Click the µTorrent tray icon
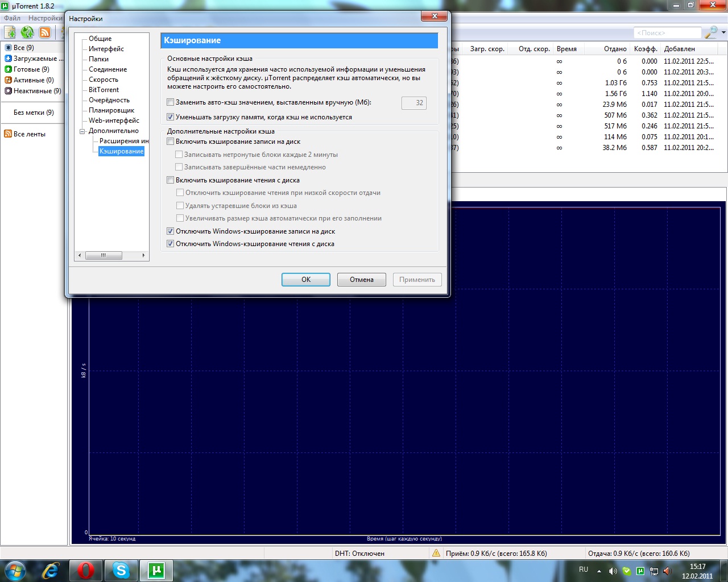 pos(640,571)
